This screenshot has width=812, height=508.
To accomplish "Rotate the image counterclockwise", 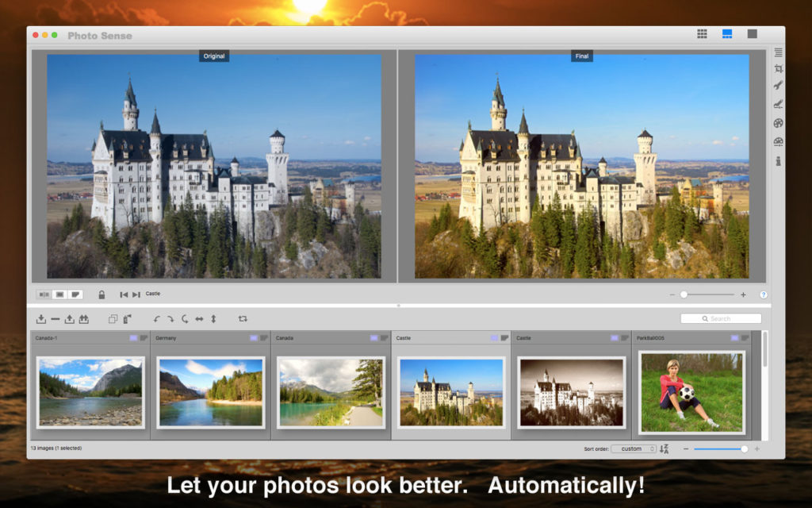I will (x=157, y=318).
